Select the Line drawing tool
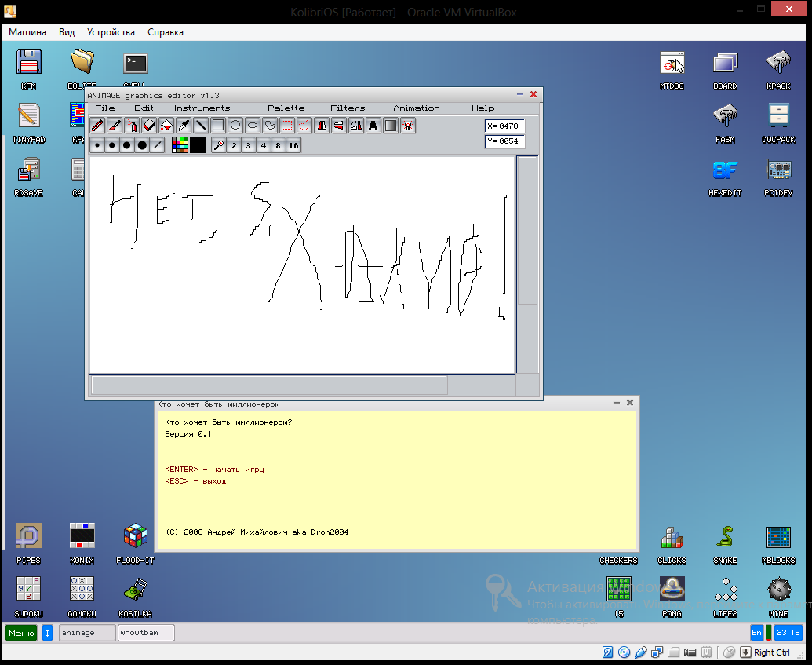812x665 pixels. (201, 126)
